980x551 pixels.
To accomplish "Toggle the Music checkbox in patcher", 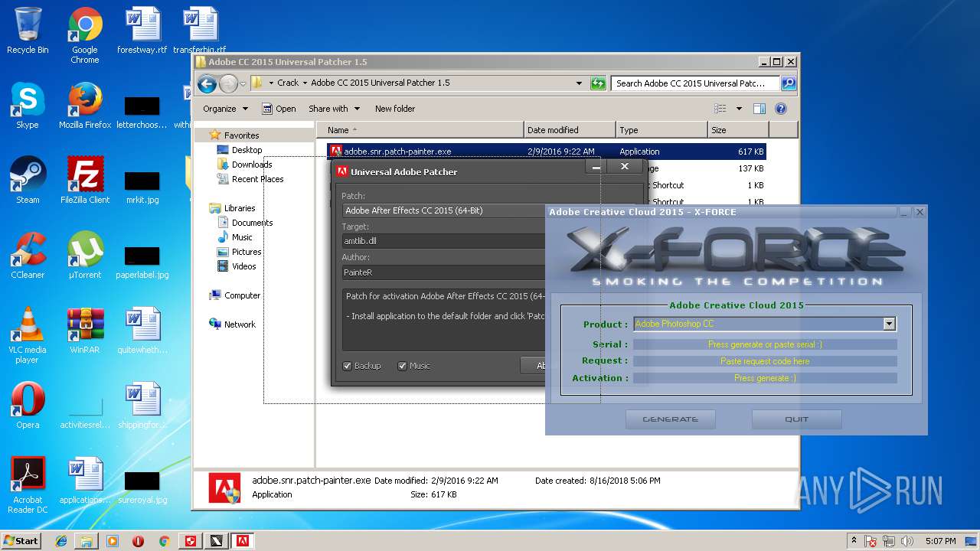I will (402, 366).
